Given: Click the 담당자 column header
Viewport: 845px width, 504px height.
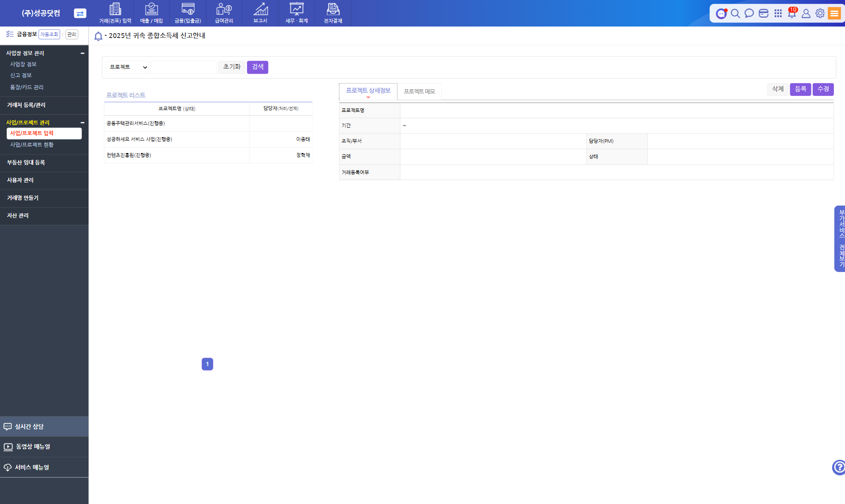Looking at the screenshot, I should coord(281,109).
